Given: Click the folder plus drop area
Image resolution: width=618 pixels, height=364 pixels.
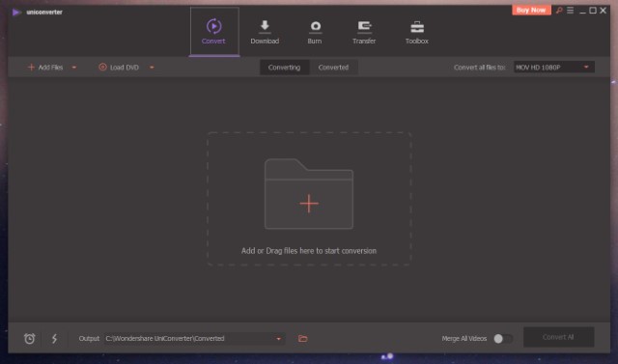Looking at the screenshot, I should 309,199.
